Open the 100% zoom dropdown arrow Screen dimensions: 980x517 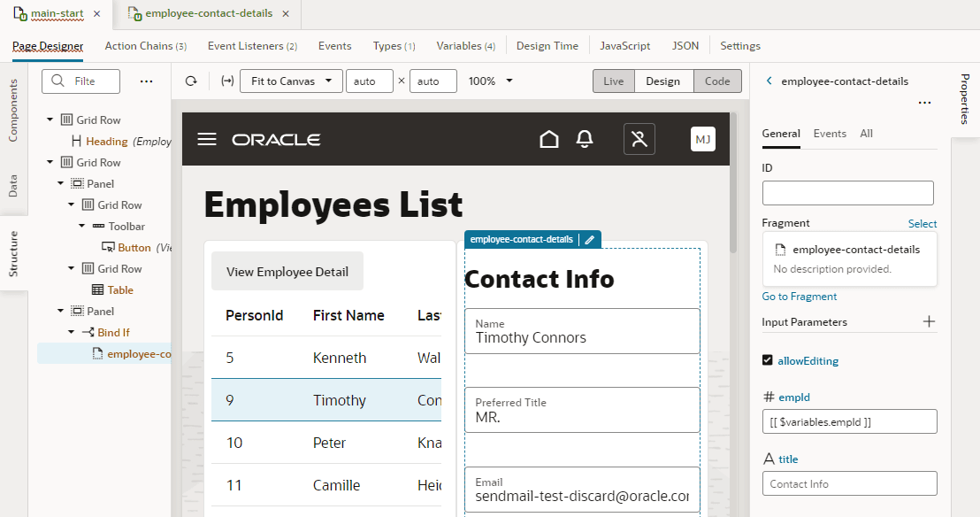[x=509, y=81]
